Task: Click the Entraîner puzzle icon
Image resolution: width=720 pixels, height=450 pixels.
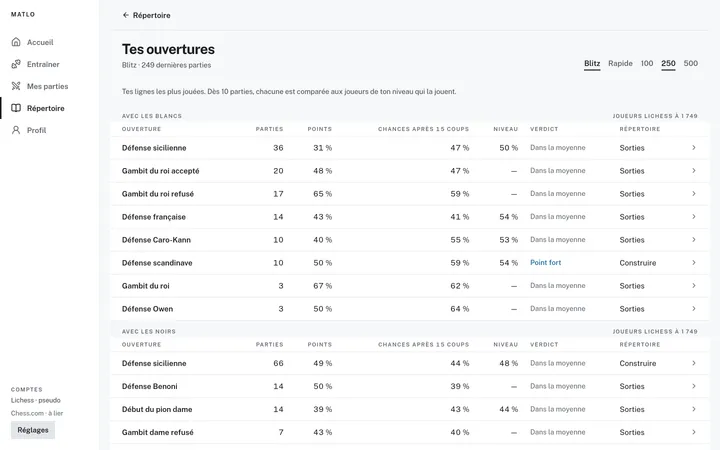Action: [x=16, y=64]
